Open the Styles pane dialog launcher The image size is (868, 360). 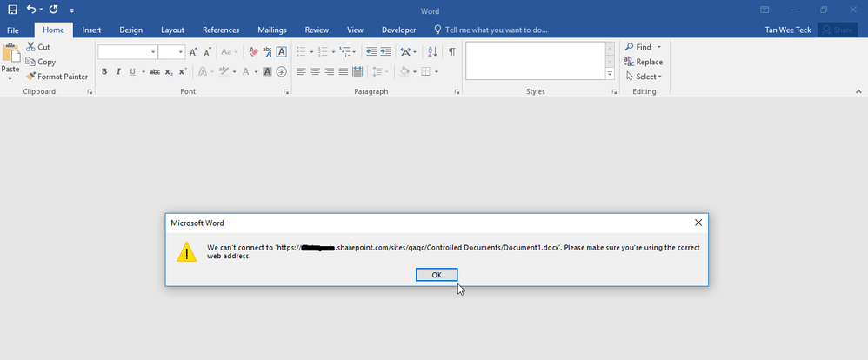click(614, 92)
